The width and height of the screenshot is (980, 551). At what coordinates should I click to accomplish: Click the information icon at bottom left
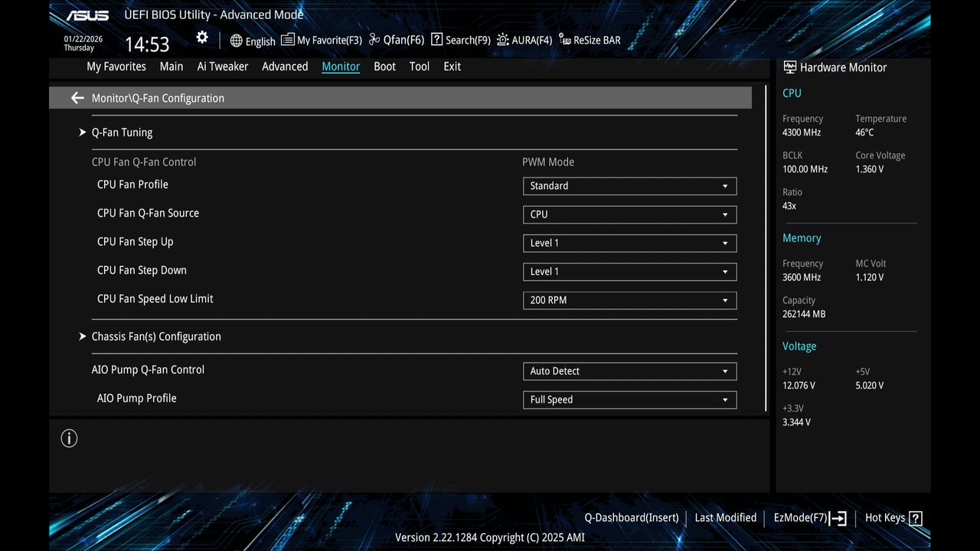tap(69, 438)
